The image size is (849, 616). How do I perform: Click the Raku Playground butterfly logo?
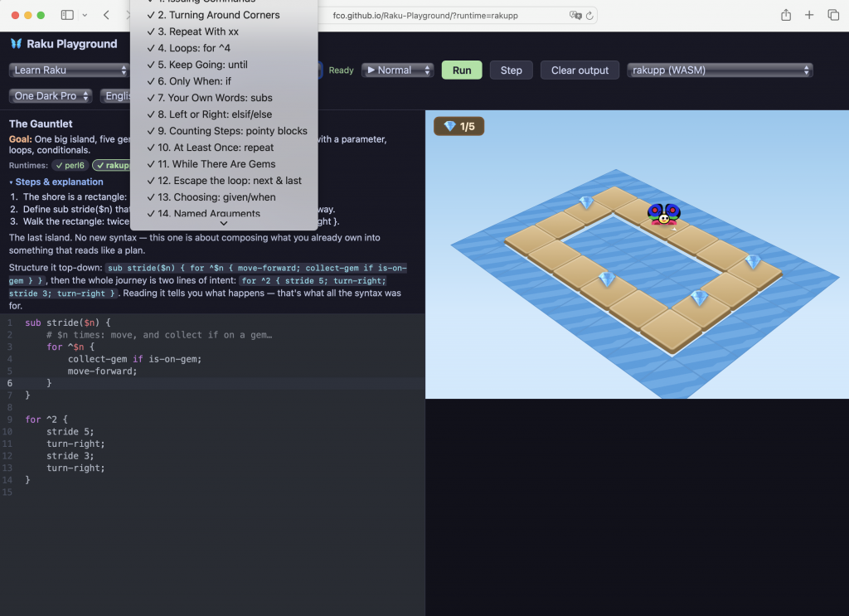click(x=17, y=44)
